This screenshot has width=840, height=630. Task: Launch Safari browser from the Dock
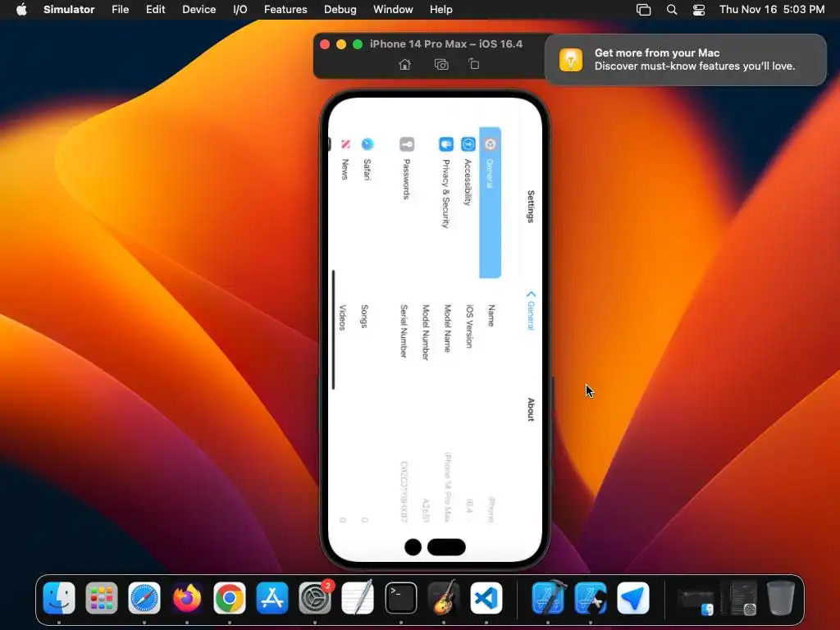[x=144, y=598]
